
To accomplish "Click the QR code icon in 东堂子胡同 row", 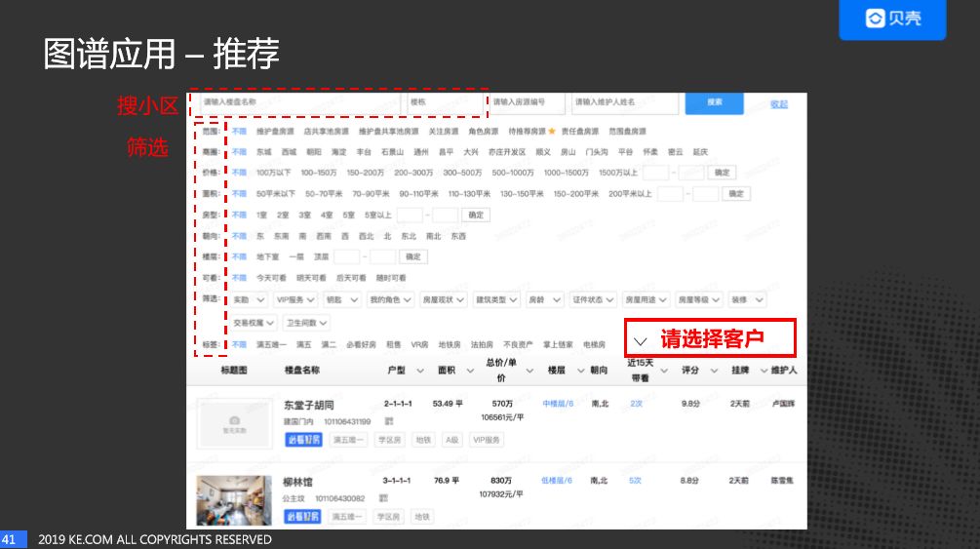I will click(389, 421).
